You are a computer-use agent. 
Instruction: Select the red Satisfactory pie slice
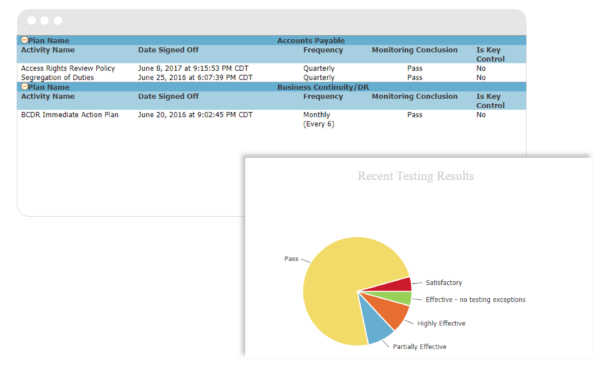click(398, 285)
